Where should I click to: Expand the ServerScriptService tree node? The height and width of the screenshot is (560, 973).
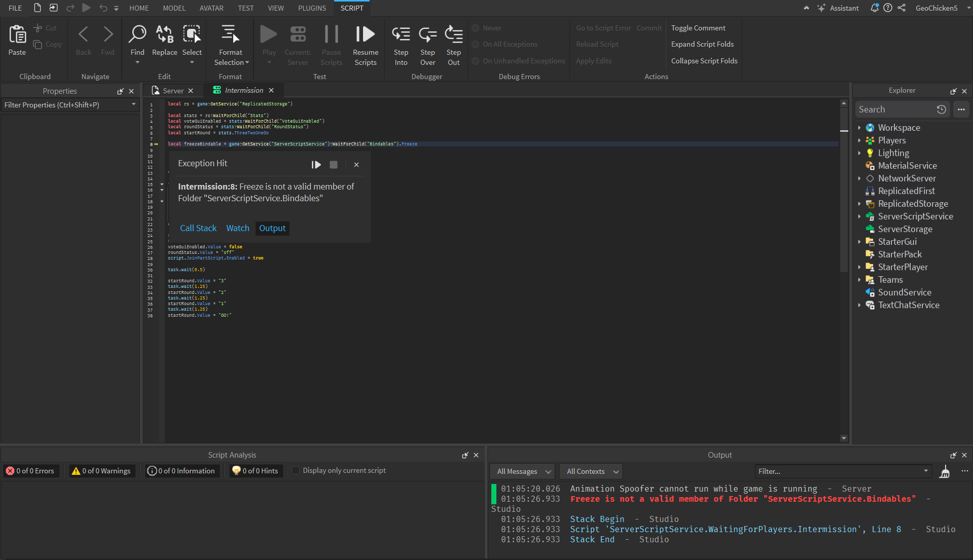(859, 216)
